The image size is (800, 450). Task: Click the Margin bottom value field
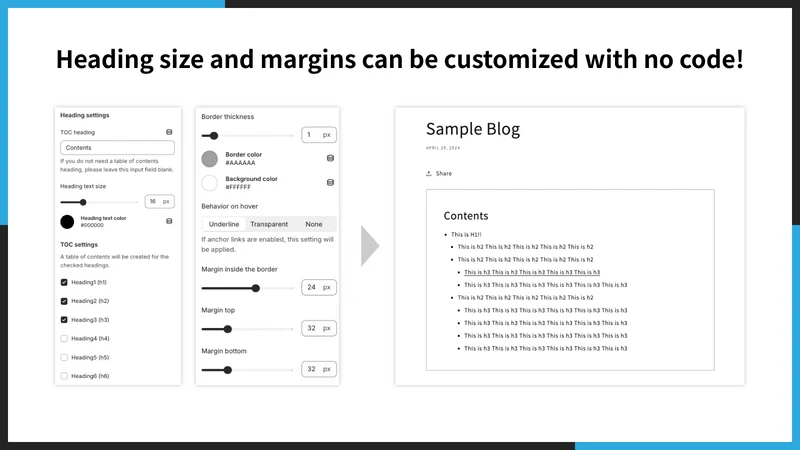[x=319, y=369]
